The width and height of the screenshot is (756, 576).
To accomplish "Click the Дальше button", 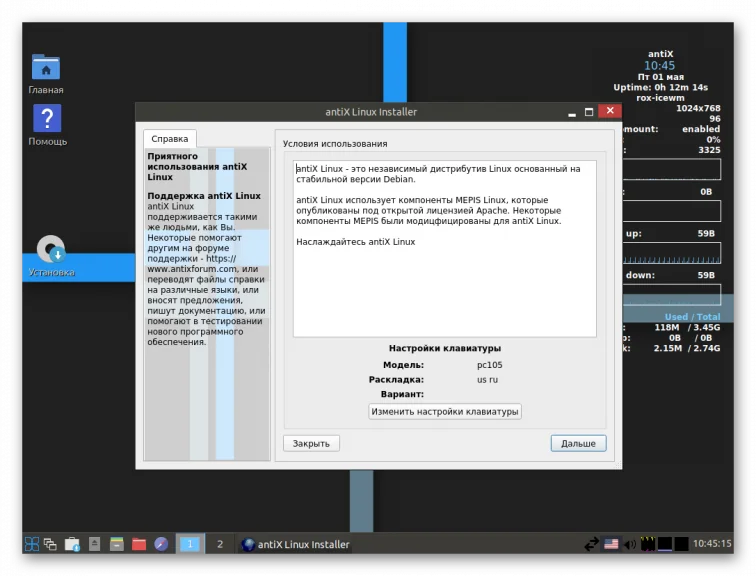I will (x=578, y=443).
